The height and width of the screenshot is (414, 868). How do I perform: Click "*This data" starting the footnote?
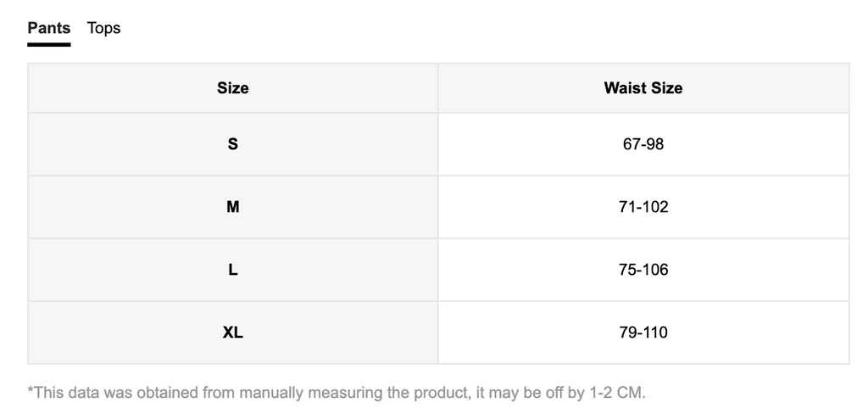click(x=58, y=393)
